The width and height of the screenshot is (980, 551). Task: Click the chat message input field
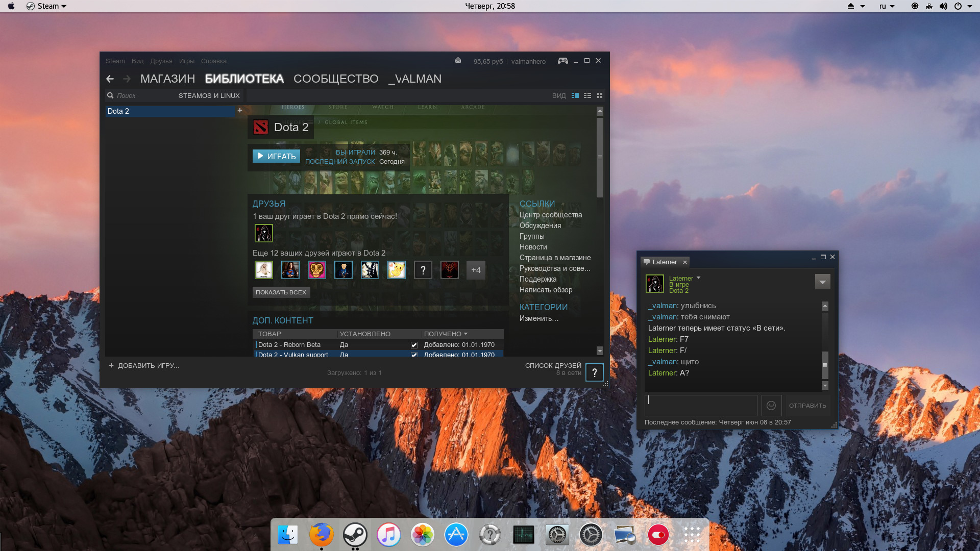pyautogui.click(x=700, y=406)
